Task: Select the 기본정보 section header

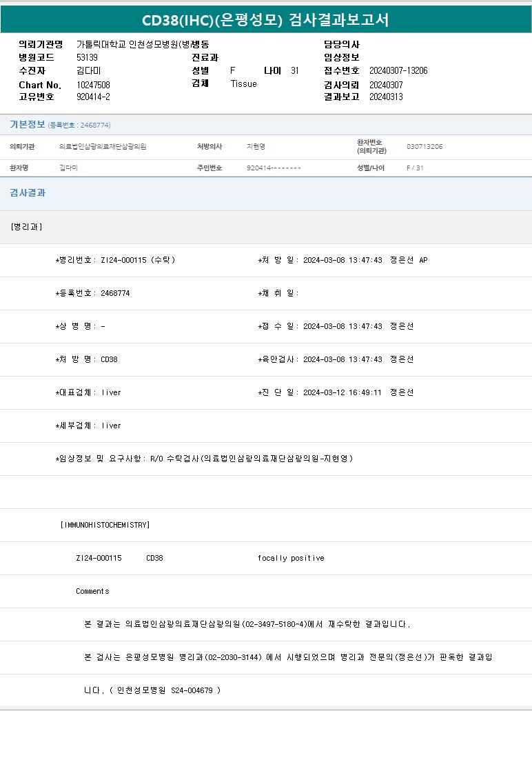Action: [28, 125]
